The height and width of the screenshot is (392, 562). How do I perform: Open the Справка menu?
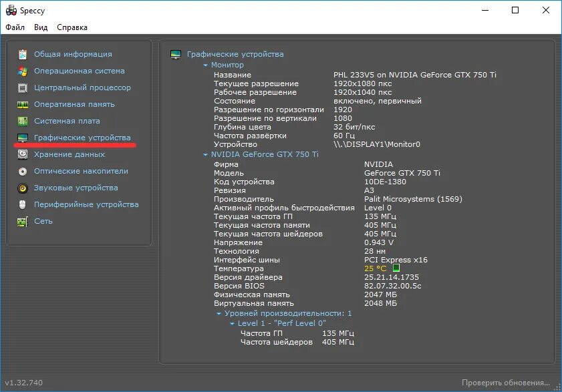pyautogui.click(x=72, y=27)
